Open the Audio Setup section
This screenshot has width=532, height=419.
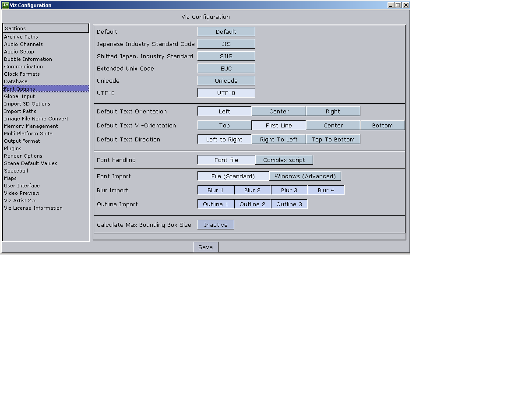[x=19, y=51]
